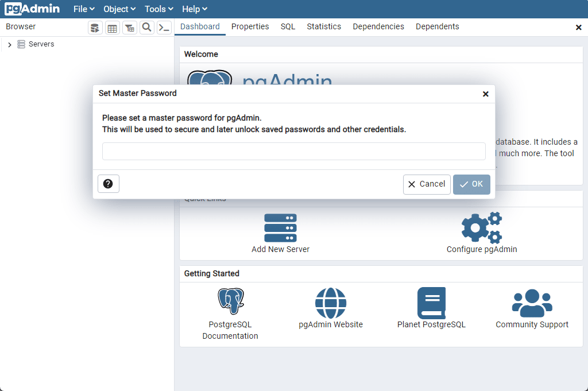This screenshot has width=588, height=391.
Task: Close the Set Master Password dialog
Action: point(486,94)
